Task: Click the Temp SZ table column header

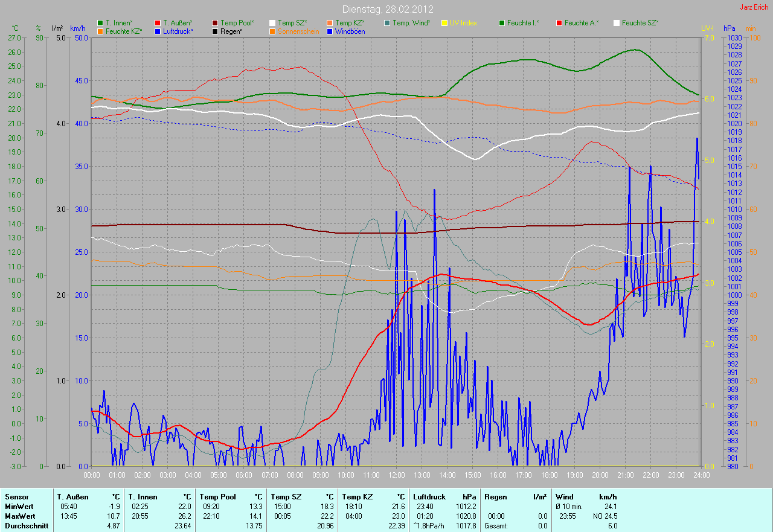Action: pos(287,497)
